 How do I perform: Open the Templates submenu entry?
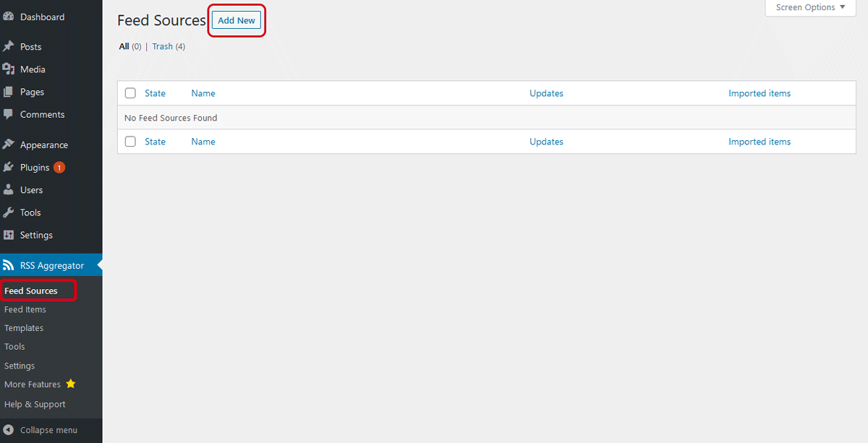[x=24, y=328]
